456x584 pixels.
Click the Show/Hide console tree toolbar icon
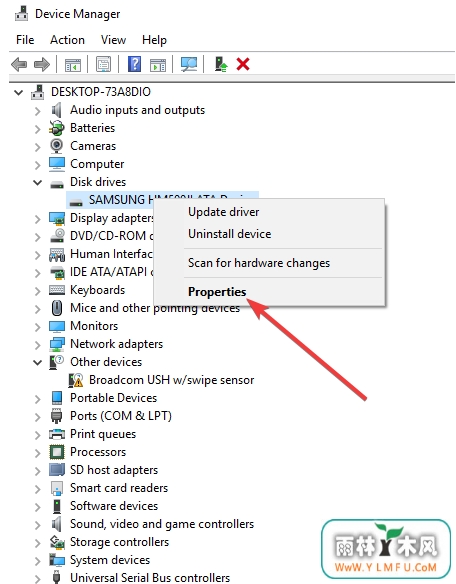coord(73,65)
